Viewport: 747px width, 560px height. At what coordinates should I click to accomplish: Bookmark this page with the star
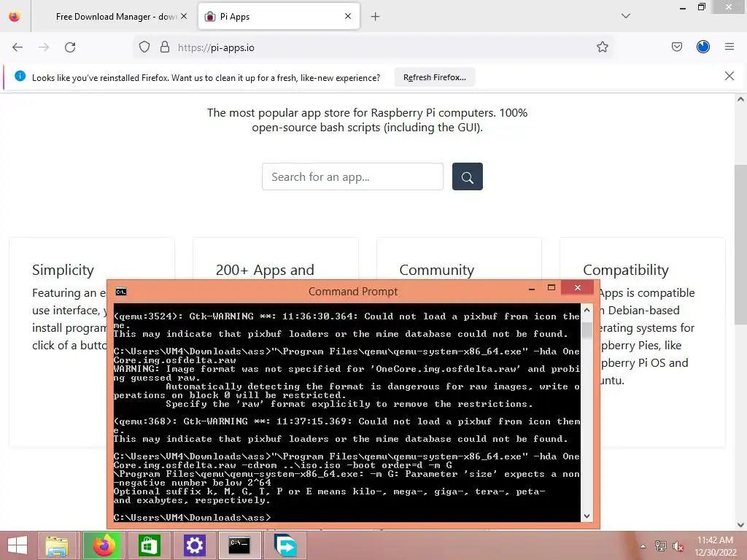point(602,47)
